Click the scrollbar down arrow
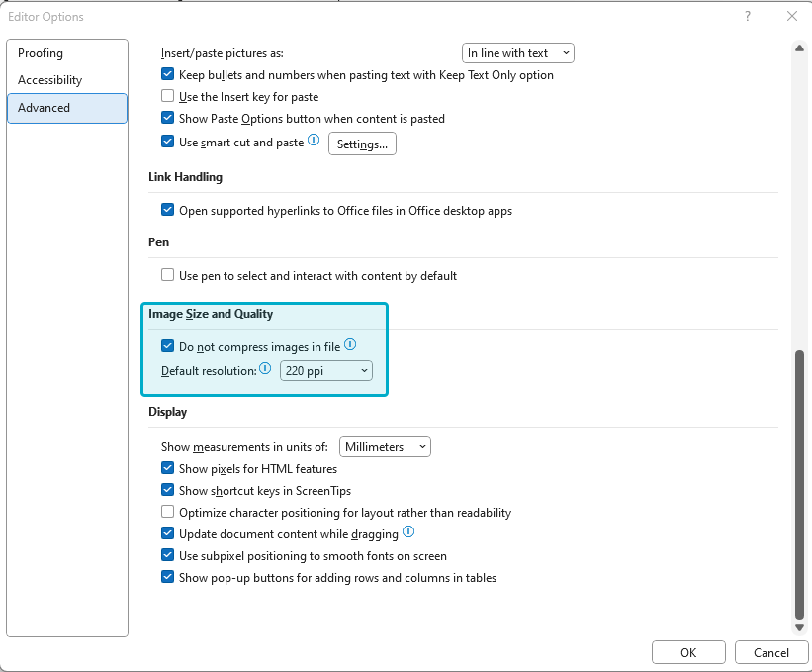Image resolution: width=812 pixels, height=672 pixels. point(799,627)
